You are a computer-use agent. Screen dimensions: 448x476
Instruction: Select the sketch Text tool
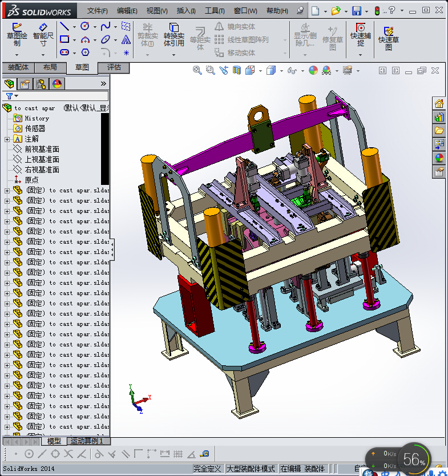point(126,39)
